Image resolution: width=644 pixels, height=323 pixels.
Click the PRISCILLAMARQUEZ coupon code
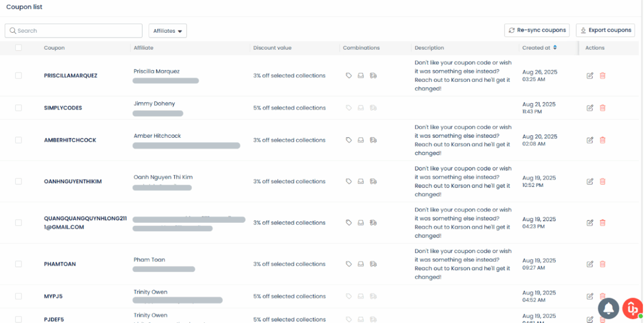tap(70, 76)
